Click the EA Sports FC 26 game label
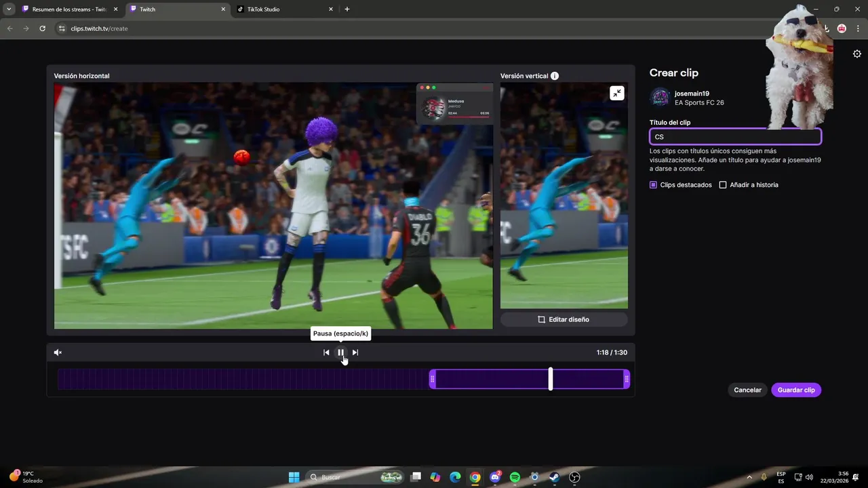Screen dimensions: 868x488 (x=699, y=103)
